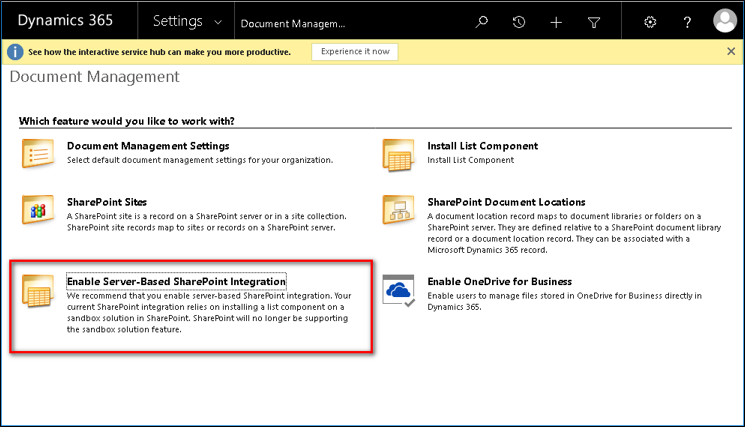The height and width of the screenshot is (427, 745).
Task: Open advanced find funnel icon
Action: click(x=593, y=22)
